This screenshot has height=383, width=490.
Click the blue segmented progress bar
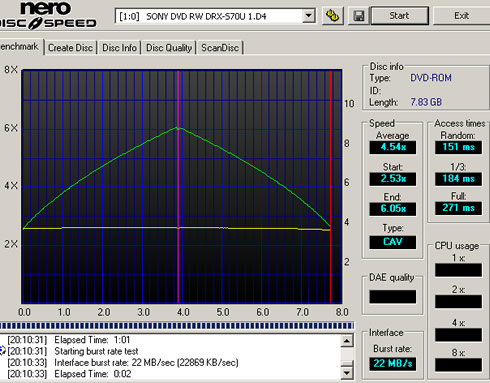click(x=177, y=326)
